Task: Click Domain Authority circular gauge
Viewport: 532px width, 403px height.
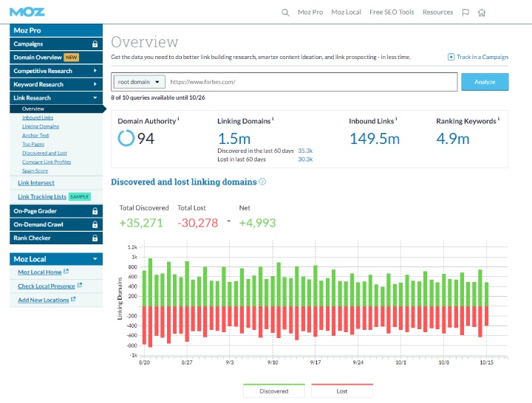Action: point(126,138)
